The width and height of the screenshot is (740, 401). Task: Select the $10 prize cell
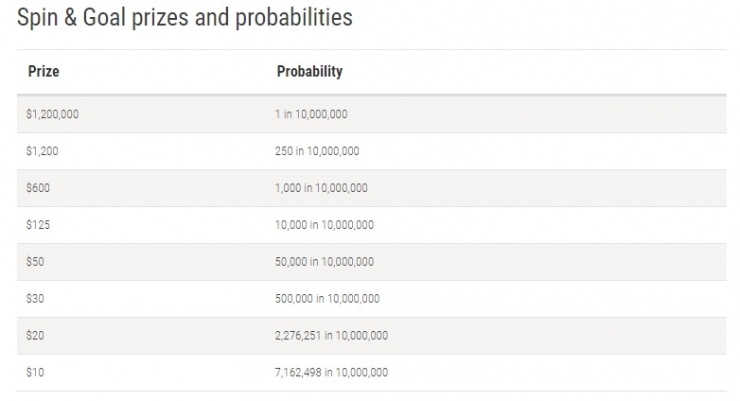35,372
